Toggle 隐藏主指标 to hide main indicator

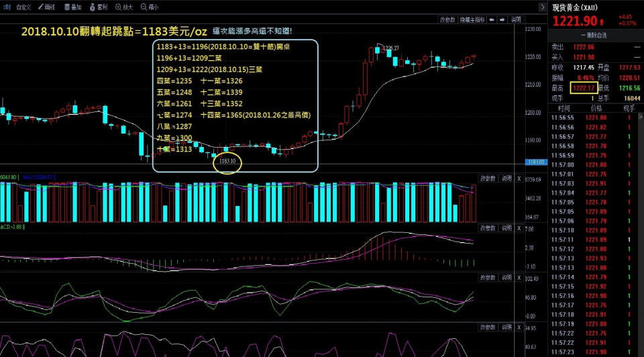tap(472, 20)
